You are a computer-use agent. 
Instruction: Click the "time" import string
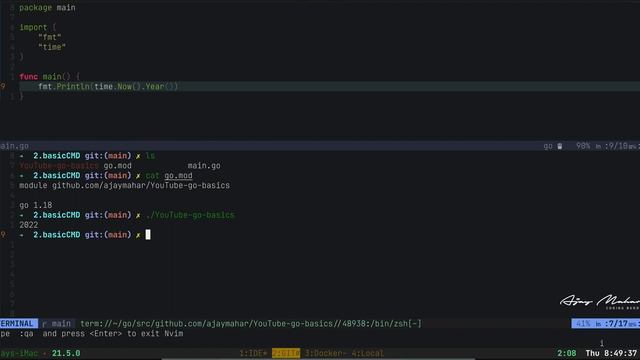coord(52,47)
